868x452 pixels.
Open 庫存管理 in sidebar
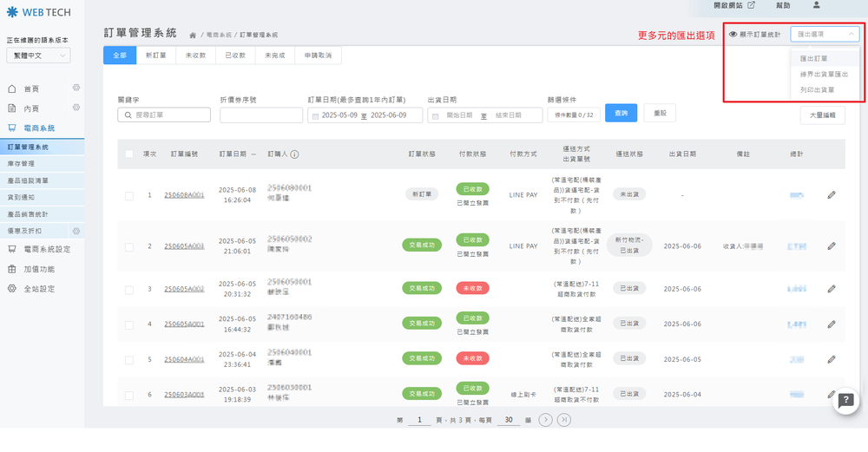(x=42, y=164)
